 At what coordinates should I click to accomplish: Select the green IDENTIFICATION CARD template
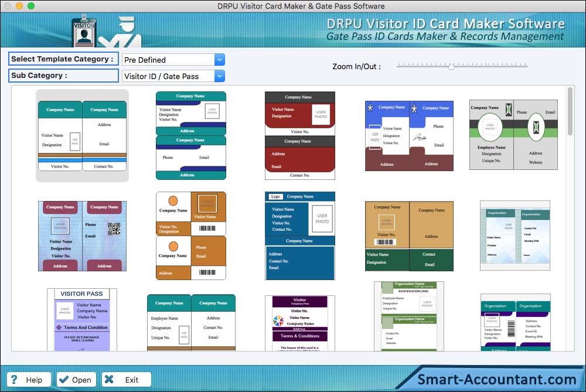point(409,316)
